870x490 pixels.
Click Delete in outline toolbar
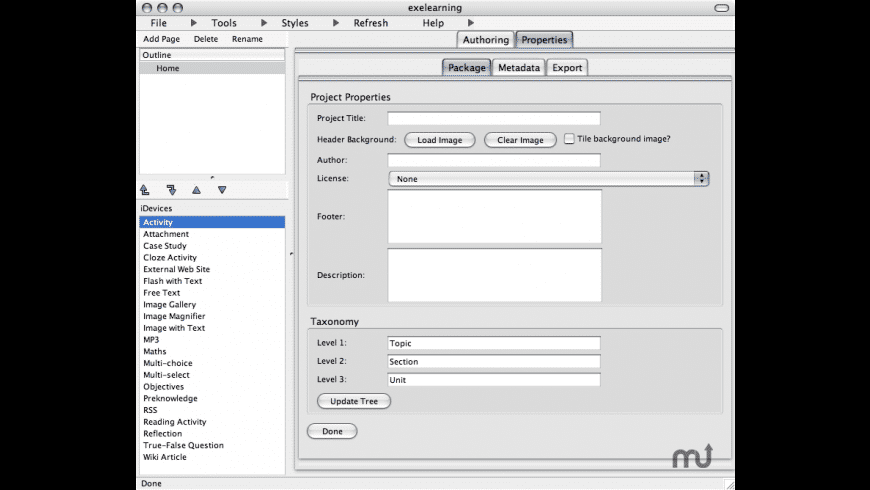tap(206, 39)
